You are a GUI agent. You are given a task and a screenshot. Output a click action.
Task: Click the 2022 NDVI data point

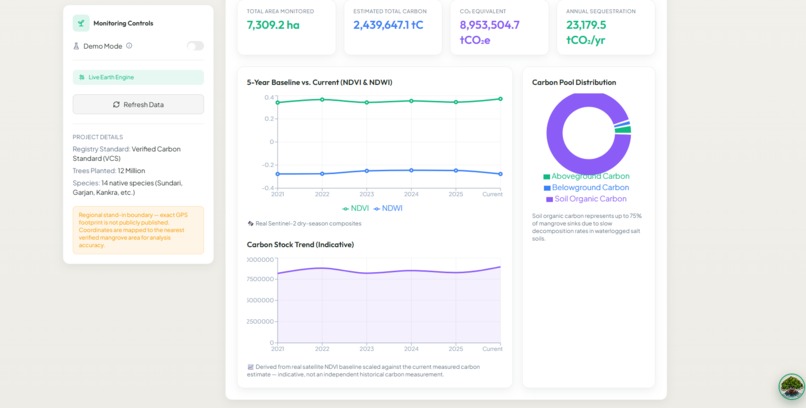tap(322, 99)
